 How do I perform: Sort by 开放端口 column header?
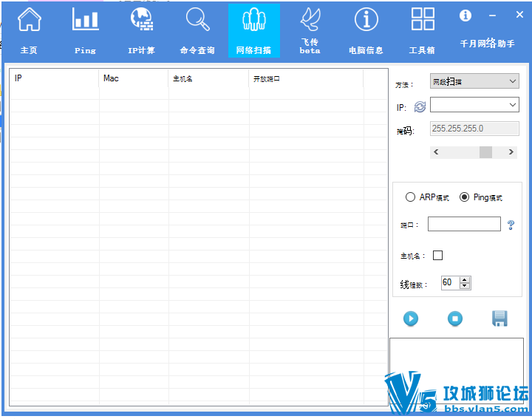pyautogui.click(x=306, y=78)
